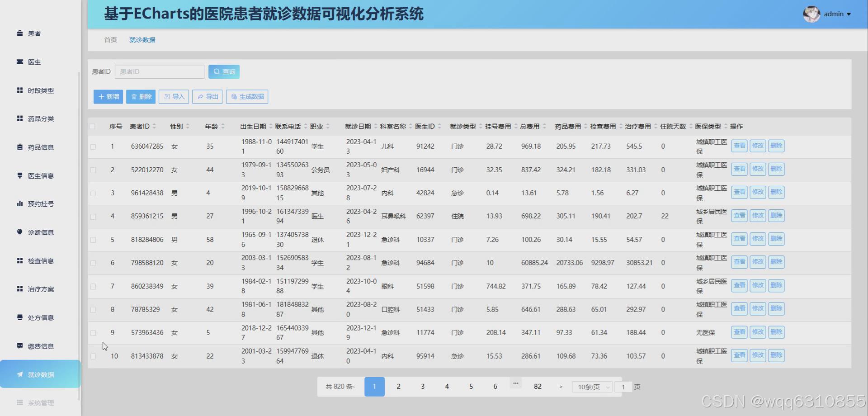
Task: Click the 诊断信息 bulb icon
Action: click(x=20, y=232)
